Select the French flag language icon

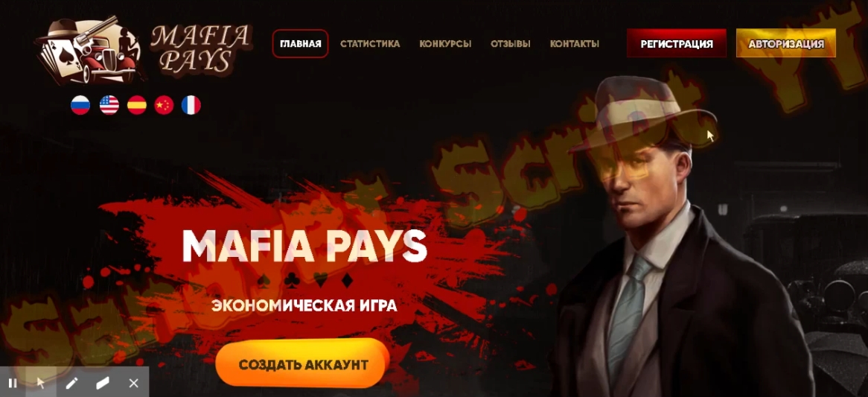[191, 104]
